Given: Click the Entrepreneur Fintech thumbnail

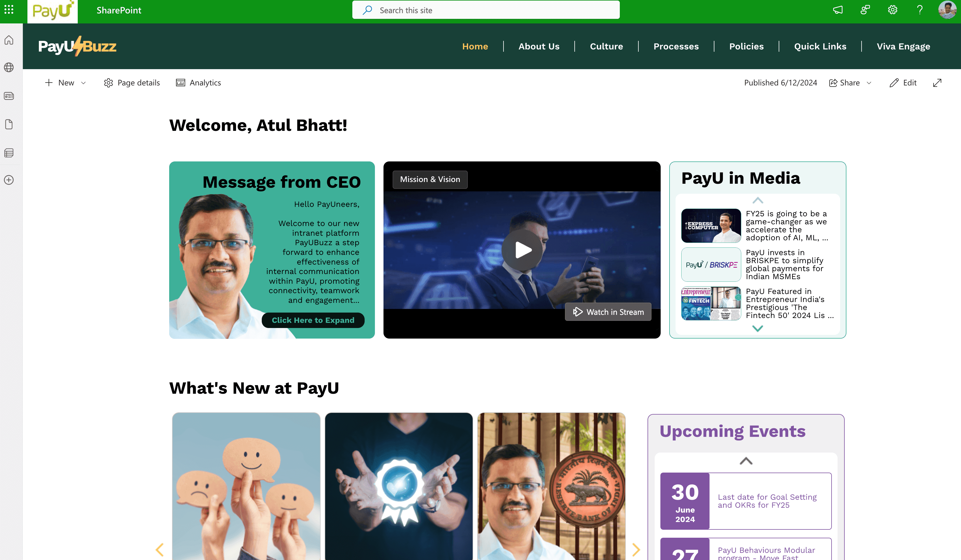Looking at the screenshot, I should (711, 303).
